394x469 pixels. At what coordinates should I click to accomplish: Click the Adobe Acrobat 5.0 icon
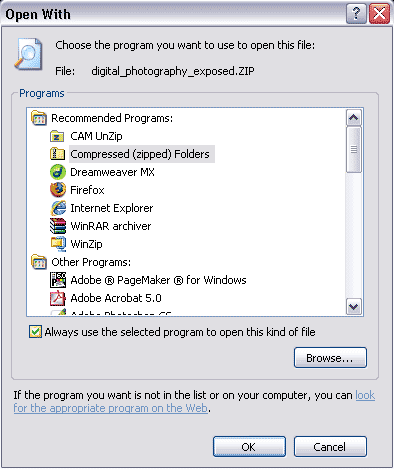58,298
